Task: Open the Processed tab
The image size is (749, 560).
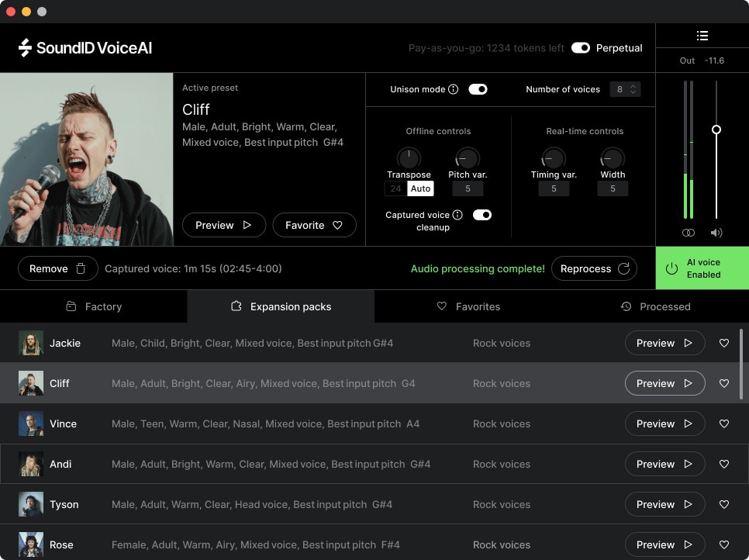Action: coord(655,306)
